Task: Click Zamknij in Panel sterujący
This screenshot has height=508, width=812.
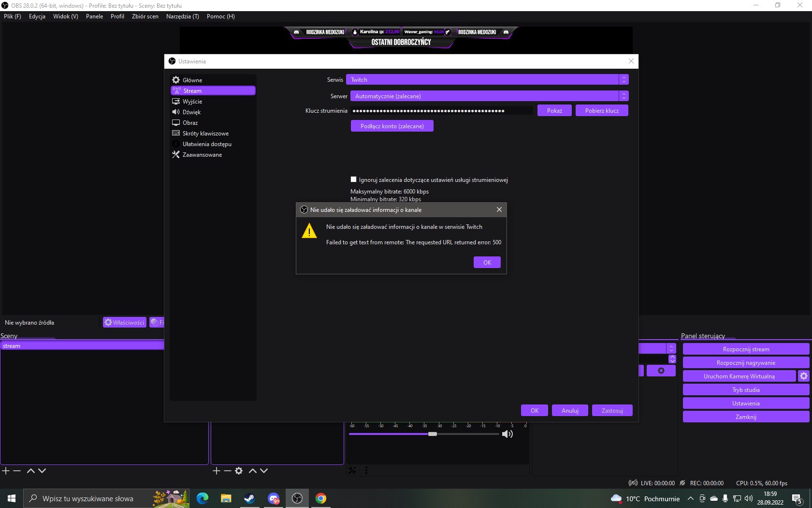Action: point(746,417)
